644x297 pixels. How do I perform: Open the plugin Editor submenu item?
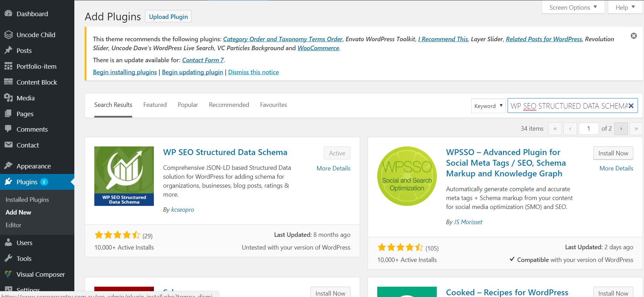tap(13, 225)
